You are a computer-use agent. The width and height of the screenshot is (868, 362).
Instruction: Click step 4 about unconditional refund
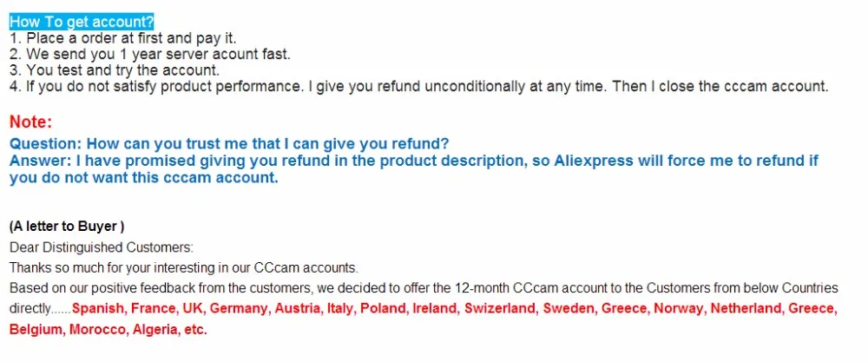(419, 87)
